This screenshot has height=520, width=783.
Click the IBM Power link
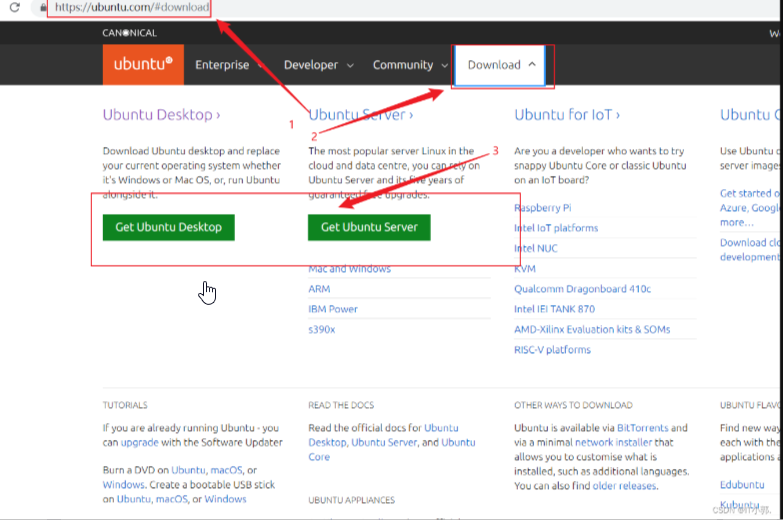click(333, 309)
